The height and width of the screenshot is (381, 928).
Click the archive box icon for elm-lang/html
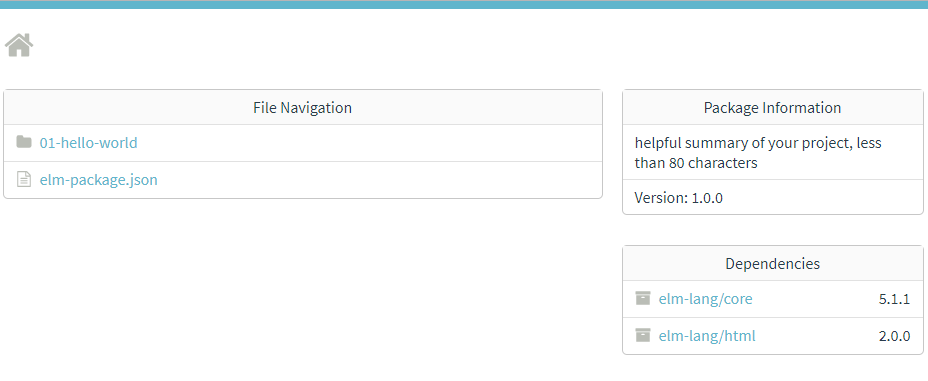point(643,335)
